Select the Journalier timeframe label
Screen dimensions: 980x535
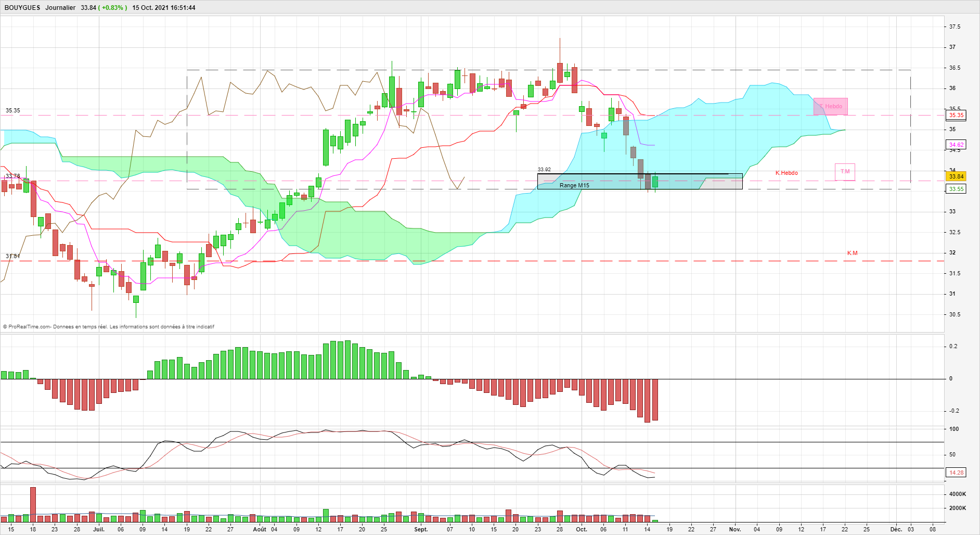point(60,8)
